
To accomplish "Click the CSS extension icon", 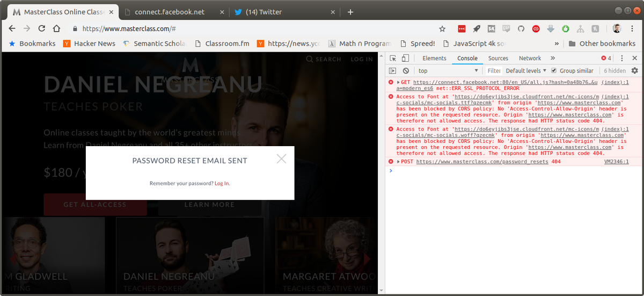I will [506, 28].
